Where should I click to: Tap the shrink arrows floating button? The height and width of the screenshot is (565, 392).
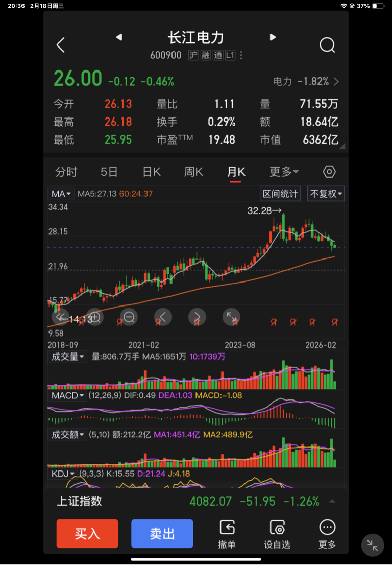(373, 545)
